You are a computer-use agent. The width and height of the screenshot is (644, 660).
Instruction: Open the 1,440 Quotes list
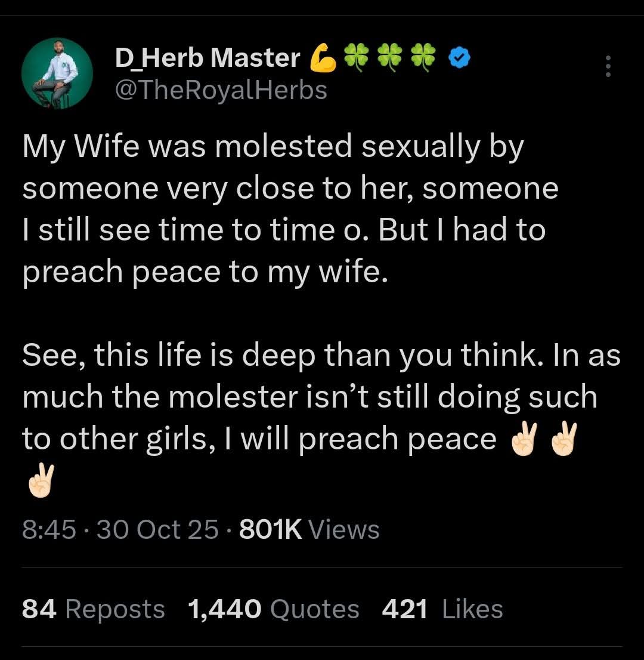pos(273,609)
